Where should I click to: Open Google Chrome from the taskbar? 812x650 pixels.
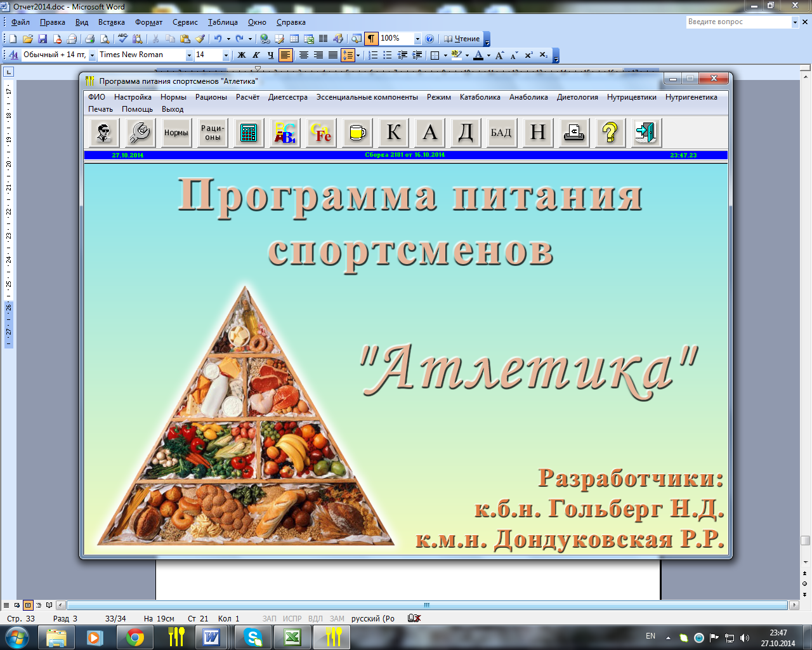[134, 637]
